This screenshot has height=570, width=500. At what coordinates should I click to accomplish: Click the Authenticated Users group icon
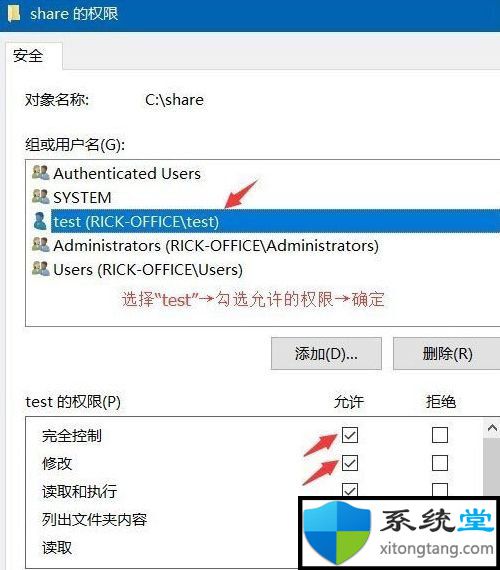pos(40,172)
